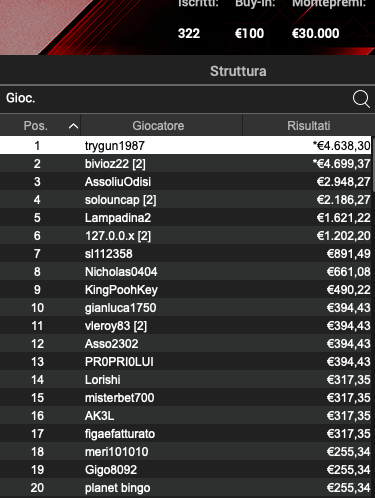Open the Struttura tab
This screenshot has height=498, width=375.
[x=238, y=71]
